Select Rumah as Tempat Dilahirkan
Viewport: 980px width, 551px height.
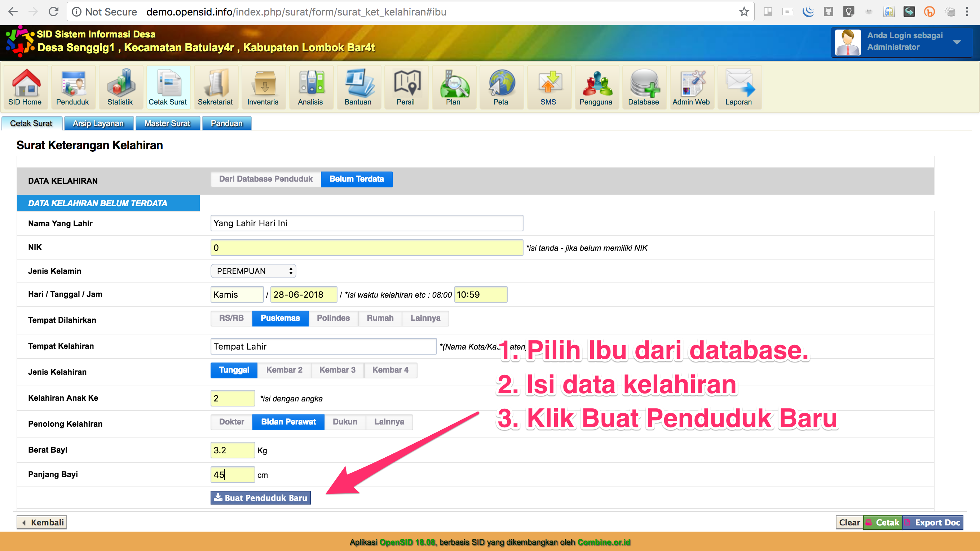(x=380, y=318)
